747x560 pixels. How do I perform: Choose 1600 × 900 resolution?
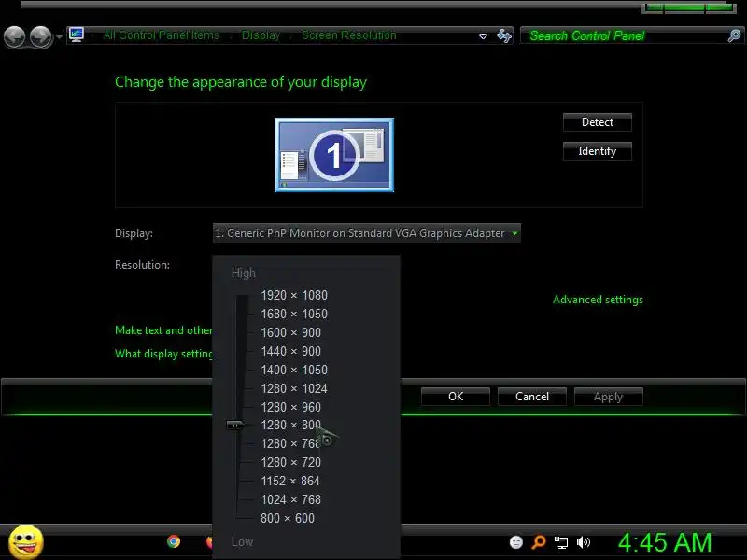[290, 332]
